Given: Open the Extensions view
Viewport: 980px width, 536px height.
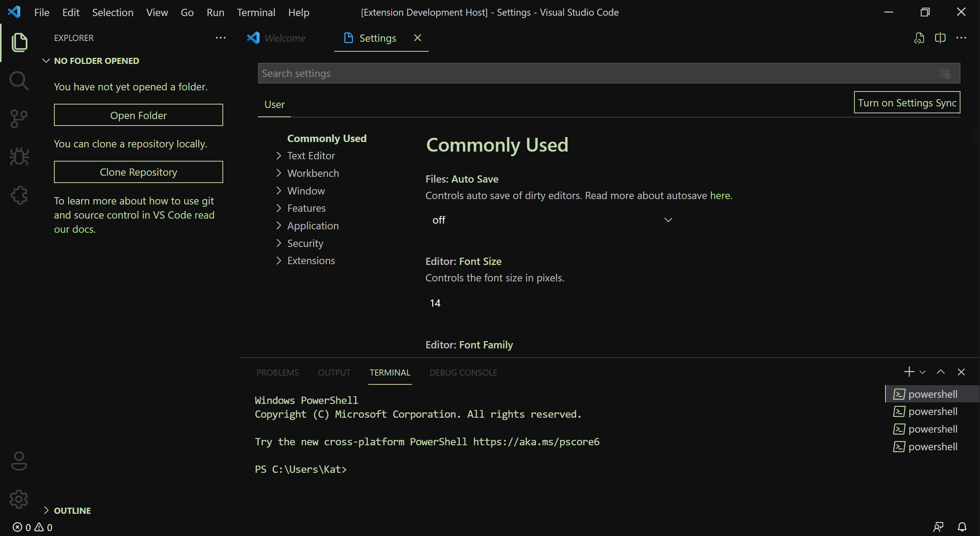Looking at the screenshot, I should pyautogui.click(x=19, y=195).
